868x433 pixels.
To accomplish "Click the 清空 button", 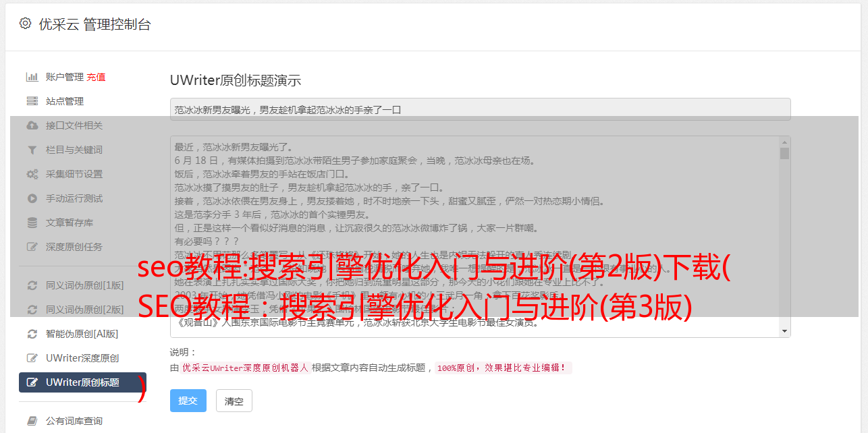I will pos(234,401).
